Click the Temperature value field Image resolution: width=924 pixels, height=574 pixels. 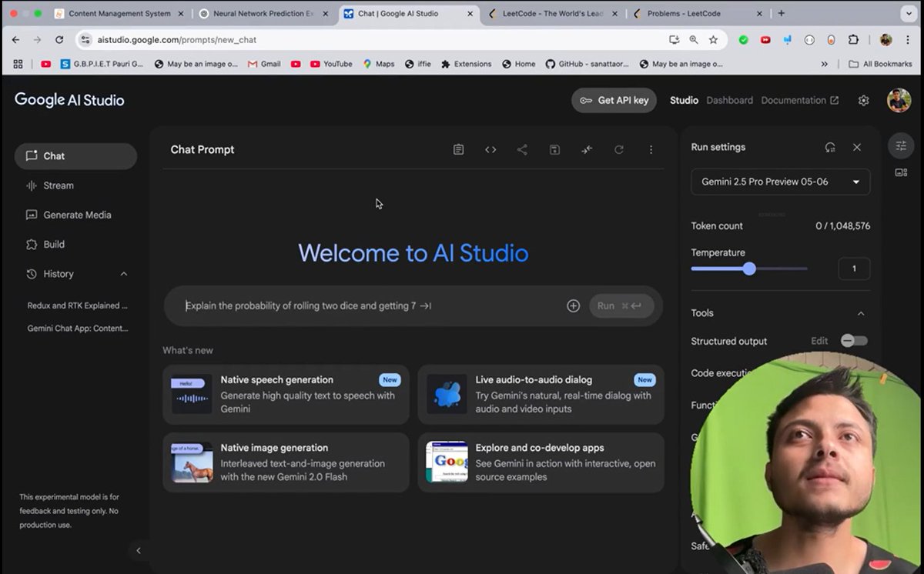coord(854,269)
